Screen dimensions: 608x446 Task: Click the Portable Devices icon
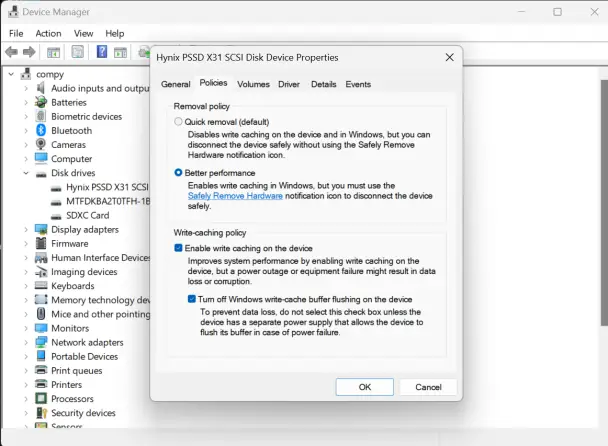pos(41,356)
